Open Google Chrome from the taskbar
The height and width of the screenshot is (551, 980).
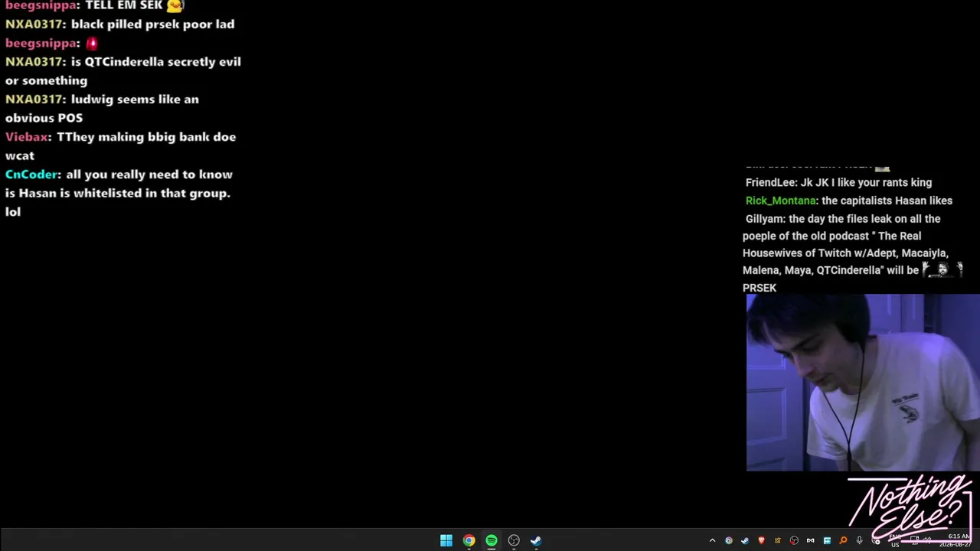coord(469,540)
